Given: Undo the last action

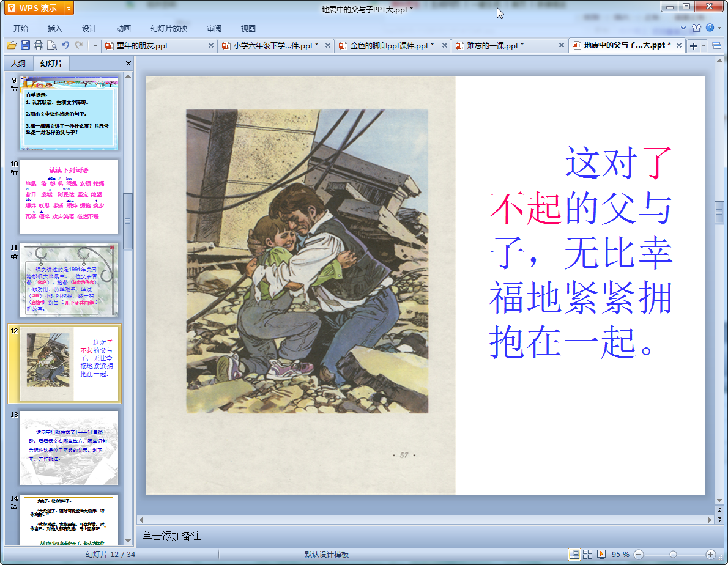Looking at the screenshot, I should [x=65, y=45].
